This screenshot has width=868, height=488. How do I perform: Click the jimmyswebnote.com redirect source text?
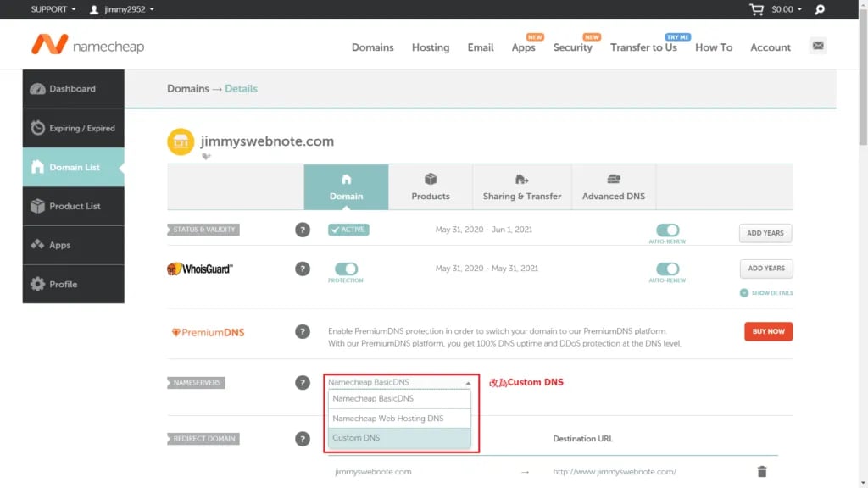pyautogui.click(x=373, y=472)
